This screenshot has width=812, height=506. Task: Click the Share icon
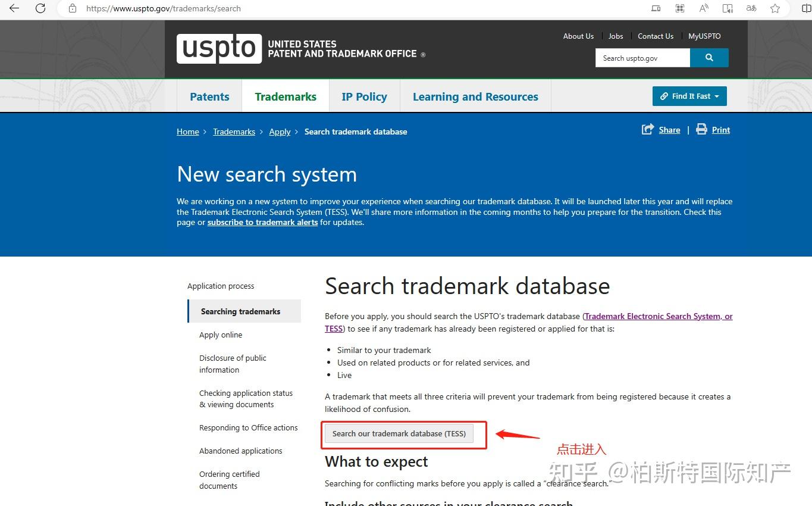(648, 129)
